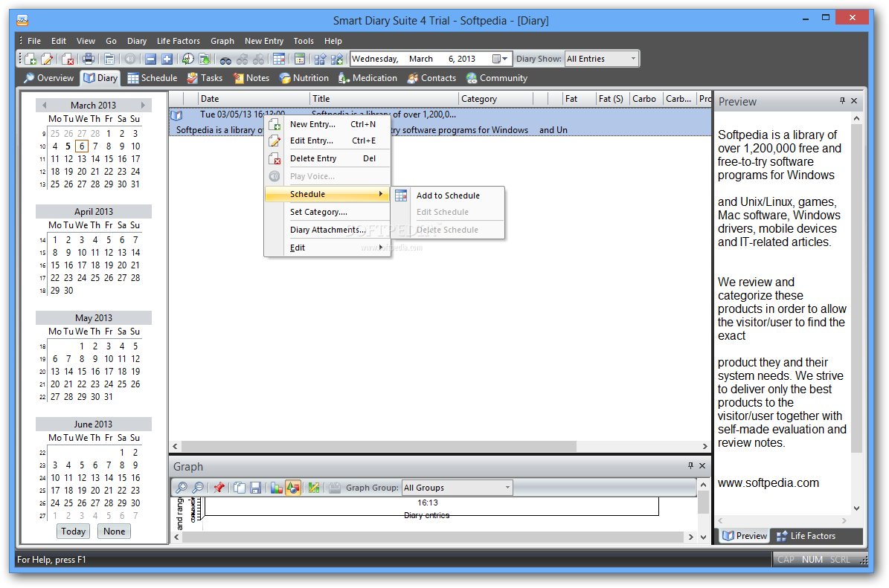Click the import with green arrow toolbar icon
The image size is (889, 588).
tap(205, 59)
